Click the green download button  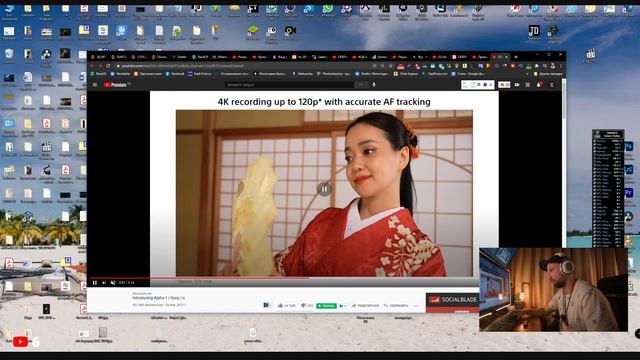click(326, 305)
